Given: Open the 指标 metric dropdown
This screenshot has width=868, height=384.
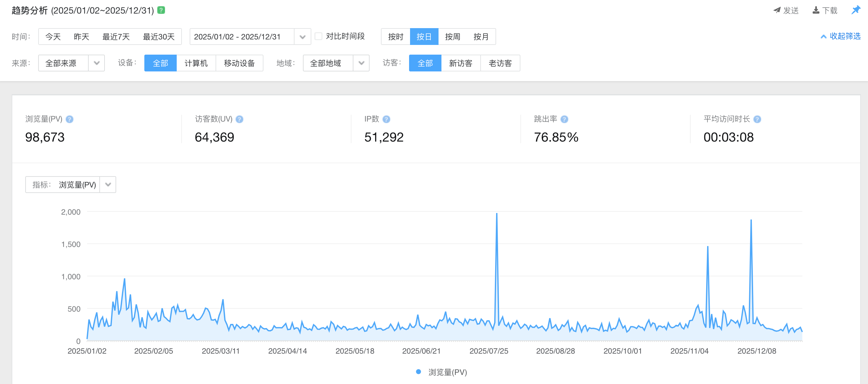Looking at the screenshot, I should pyautogui.click(x=108, y=185).
